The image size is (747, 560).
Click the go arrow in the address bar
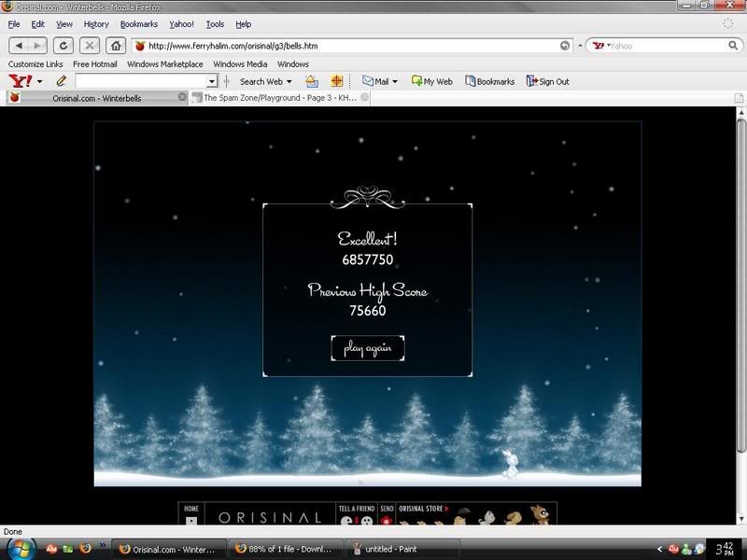[x=565, y=46]
